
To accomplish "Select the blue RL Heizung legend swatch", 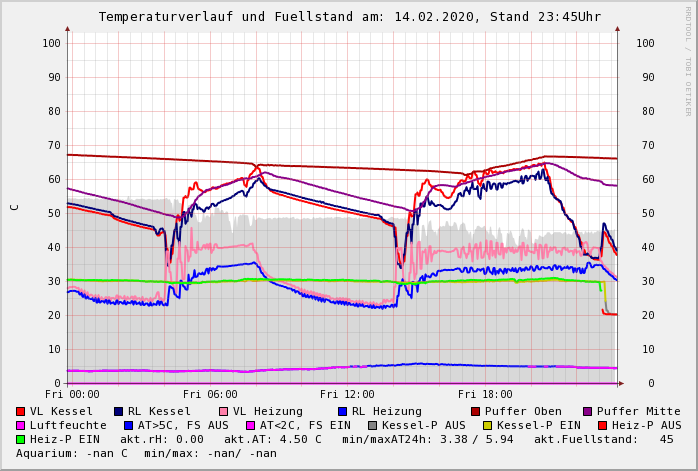I will [341, 411].
